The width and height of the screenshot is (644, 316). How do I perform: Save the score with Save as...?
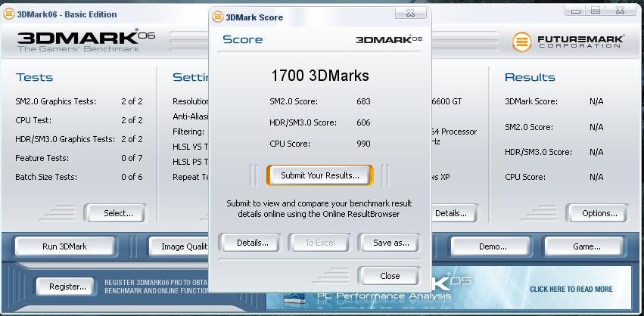click(390, 243)
